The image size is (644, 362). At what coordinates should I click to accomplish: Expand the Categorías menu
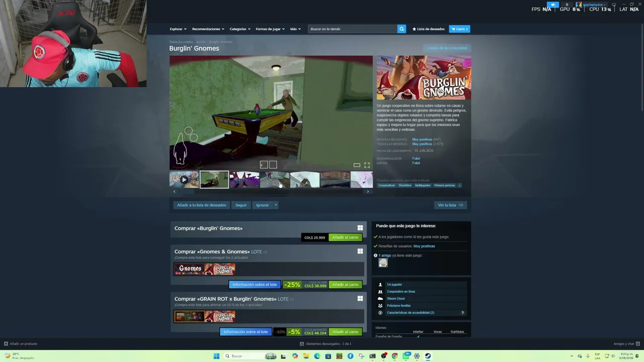(x=239, y=29)
